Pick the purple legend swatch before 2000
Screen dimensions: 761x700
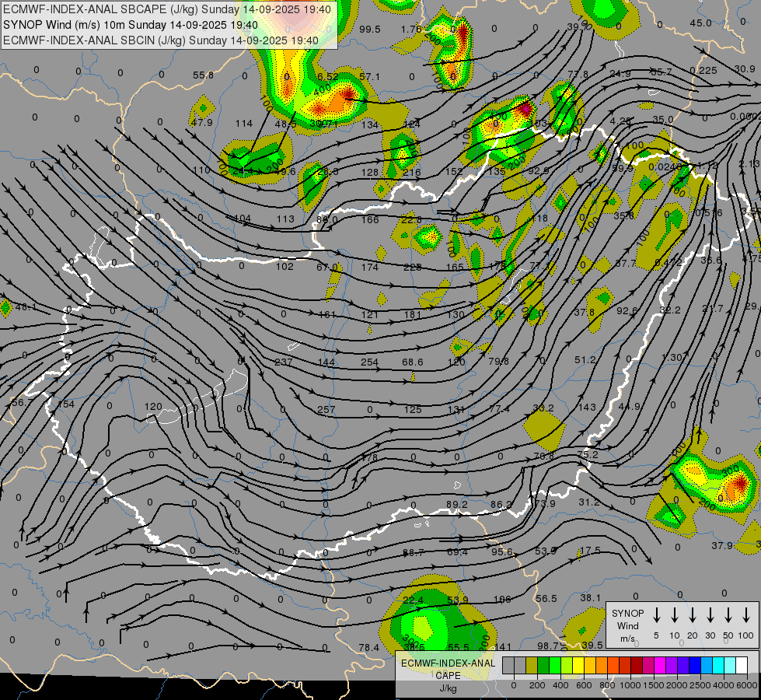point(671,666)
